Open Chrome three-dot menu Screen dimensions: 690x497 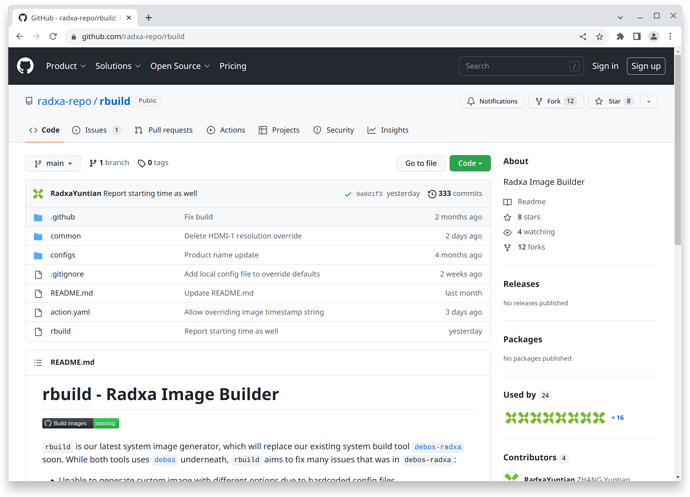pyautogui.click(x=670, y=37)
